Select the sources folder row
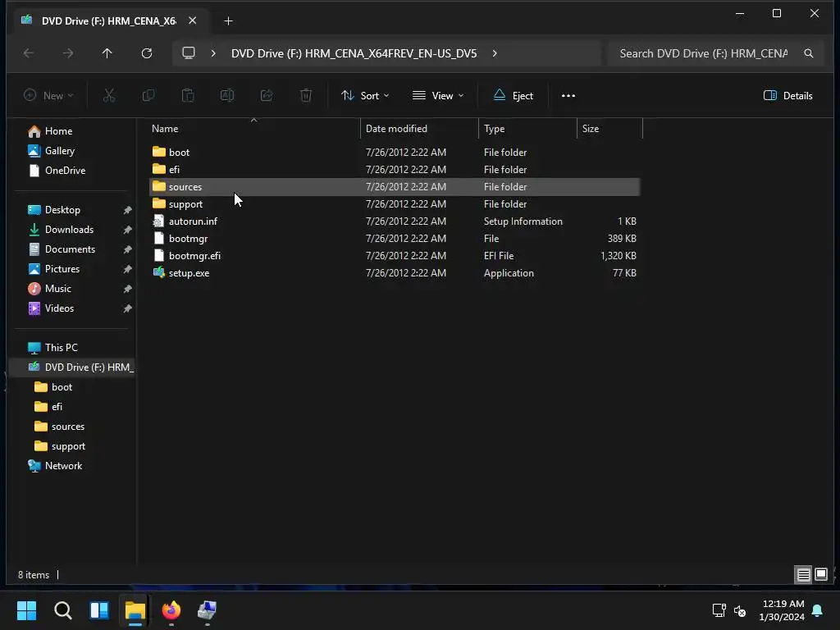 click(395, 187)
